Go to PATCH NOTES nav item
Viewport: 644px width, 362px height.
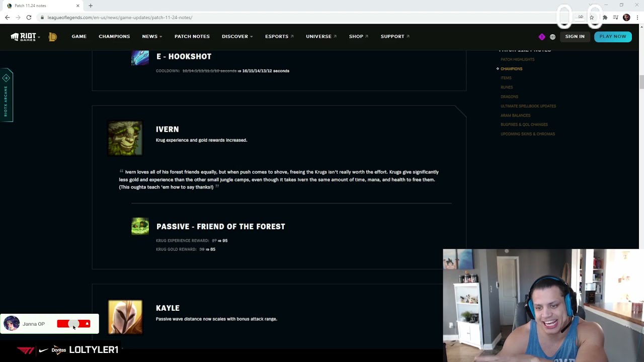(192, 37)
